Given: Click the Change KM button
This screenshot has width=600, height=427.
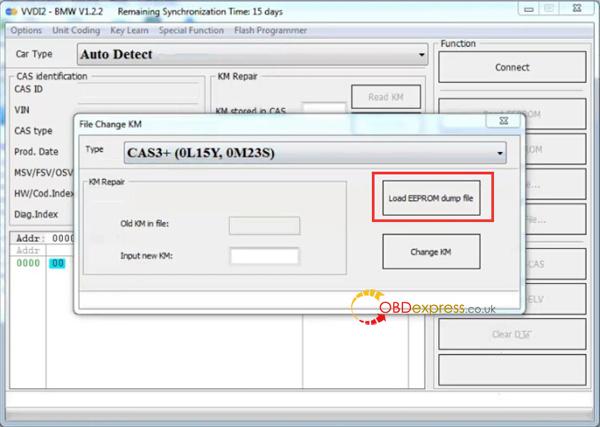Looking at the screenshot, I should click(x=431, y=252).
